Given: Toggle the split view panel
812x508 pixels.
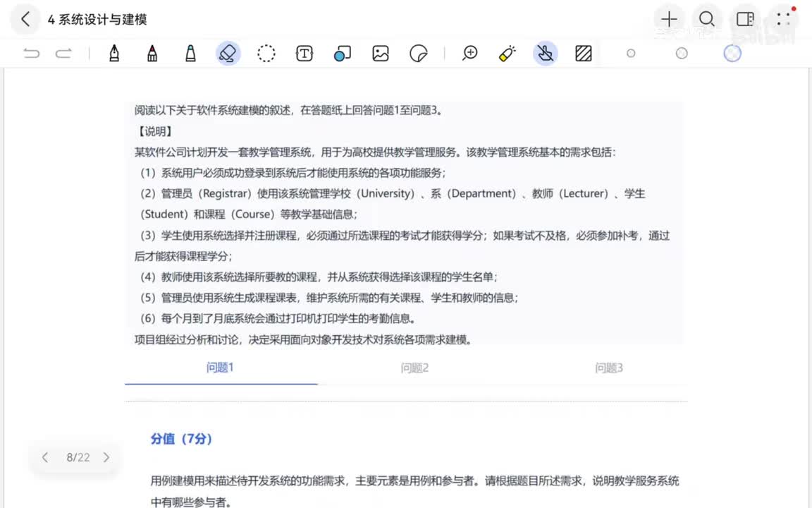Looking at the screenshot, I should click(745, 20).
